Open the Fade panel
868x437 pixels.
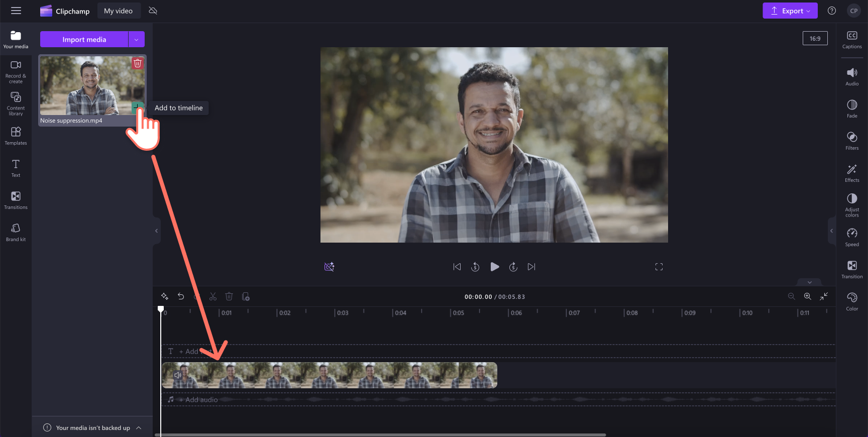coord(852,109)
